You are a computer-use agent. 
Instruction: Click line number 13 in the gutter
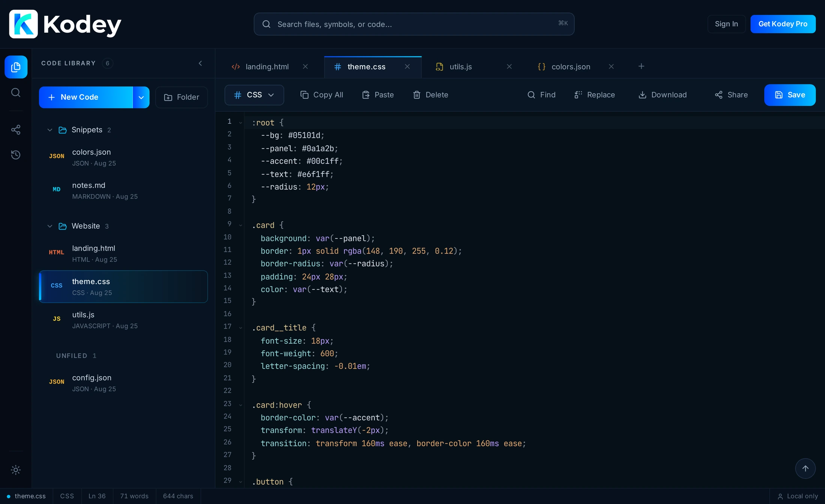coord(227,275)
